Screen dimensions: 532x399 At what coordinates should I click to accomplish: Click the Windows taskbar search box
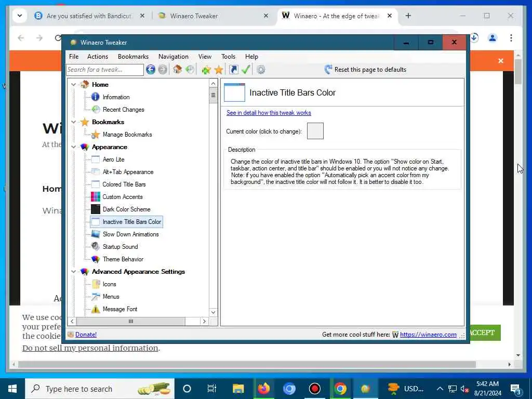(100, 389)
